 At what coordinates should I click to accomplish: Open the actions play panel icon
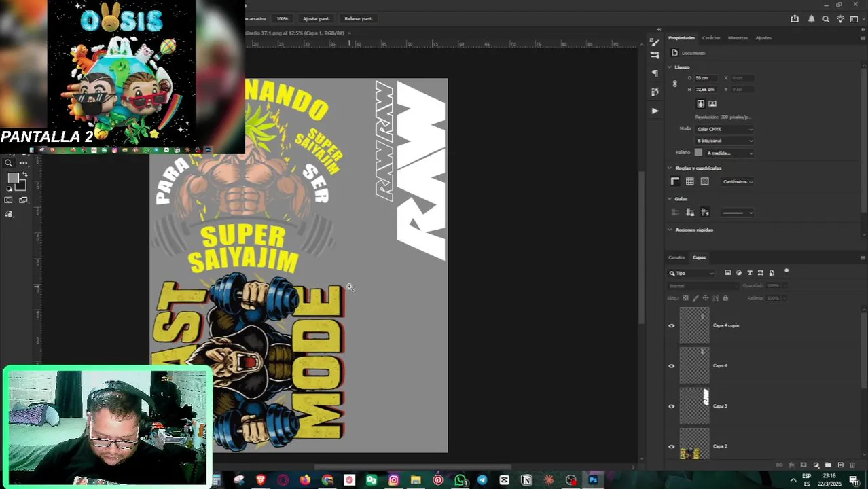pyautogui.click(x=655, y=110)
